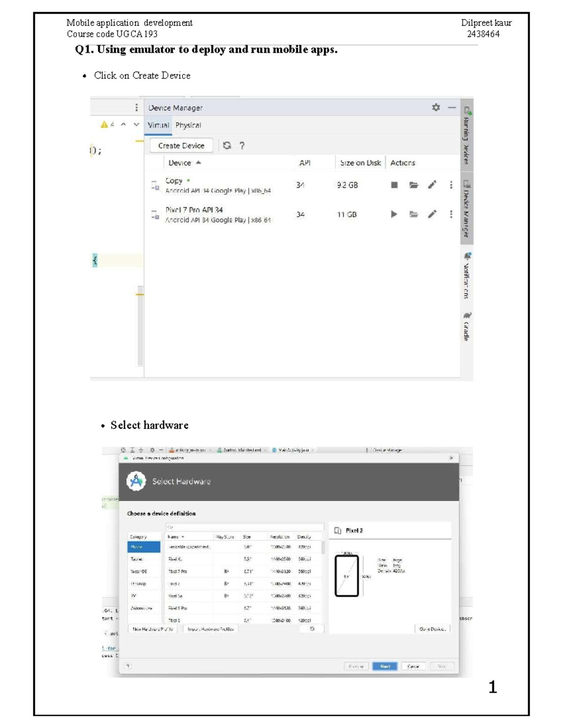Switch to the Physical tab
563x728 pixels.
tap(188, 125)
